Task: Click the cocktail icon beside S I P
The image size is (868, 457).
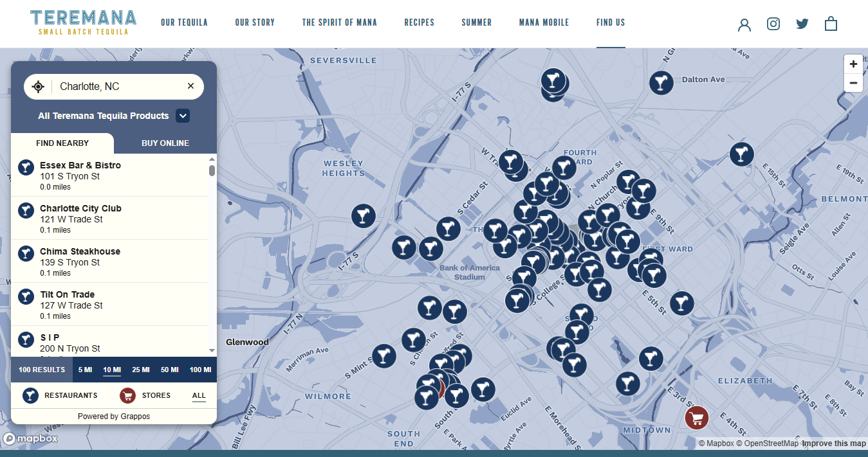Action: pos(26,340)
